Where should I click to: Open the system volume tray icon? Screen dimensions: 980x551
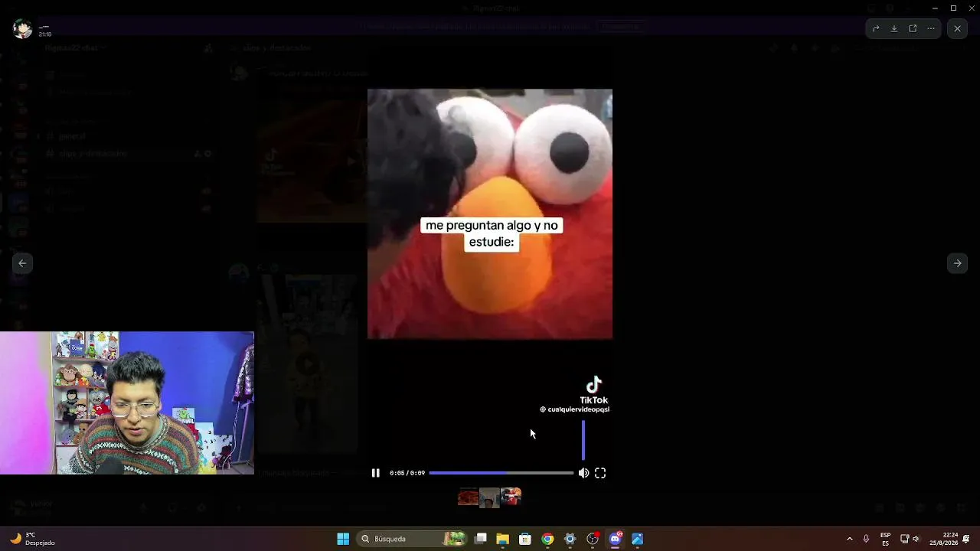click(916, 539)
